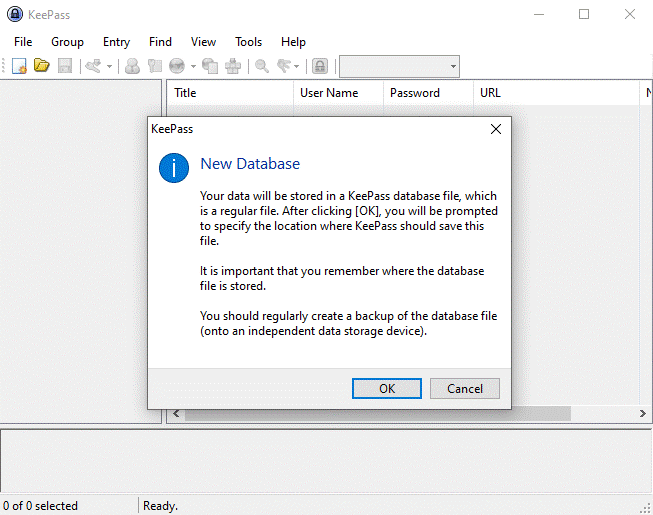The image size is (653, 515).
Task: Cancel the New Database dialog
Action: pos(465,388)
